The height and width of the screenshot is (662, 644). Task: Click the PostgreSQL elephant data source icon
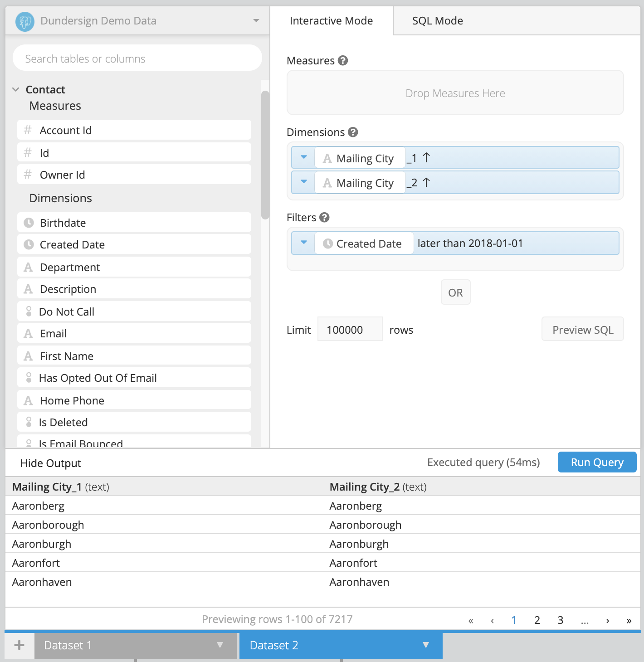pos(25,21)
